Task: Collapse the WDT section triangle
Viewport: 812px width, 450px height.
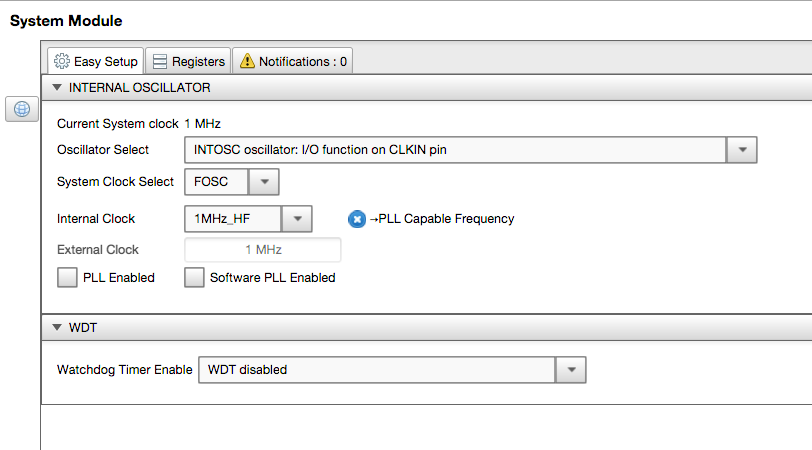Action: pyautogui.click(x=57, y=328)
